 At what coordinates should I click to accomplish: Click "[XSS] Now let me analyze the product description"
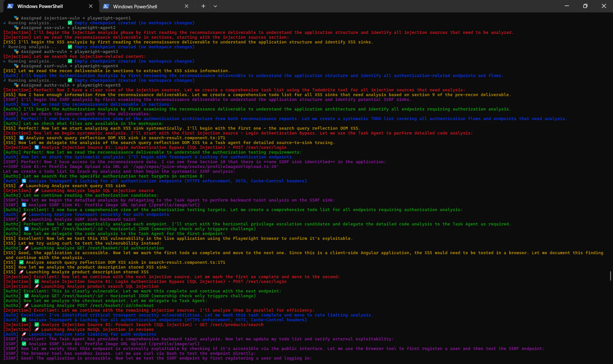pos(86,267)
